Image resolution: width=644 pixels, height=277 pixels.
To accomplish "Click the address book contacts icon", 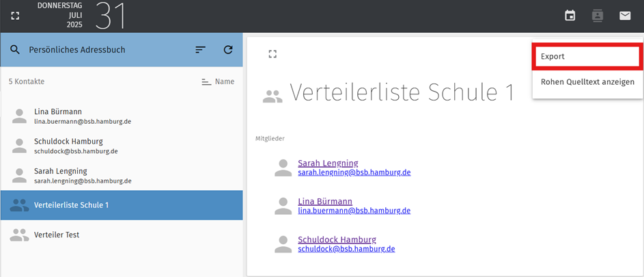I will tap(597, 16).
